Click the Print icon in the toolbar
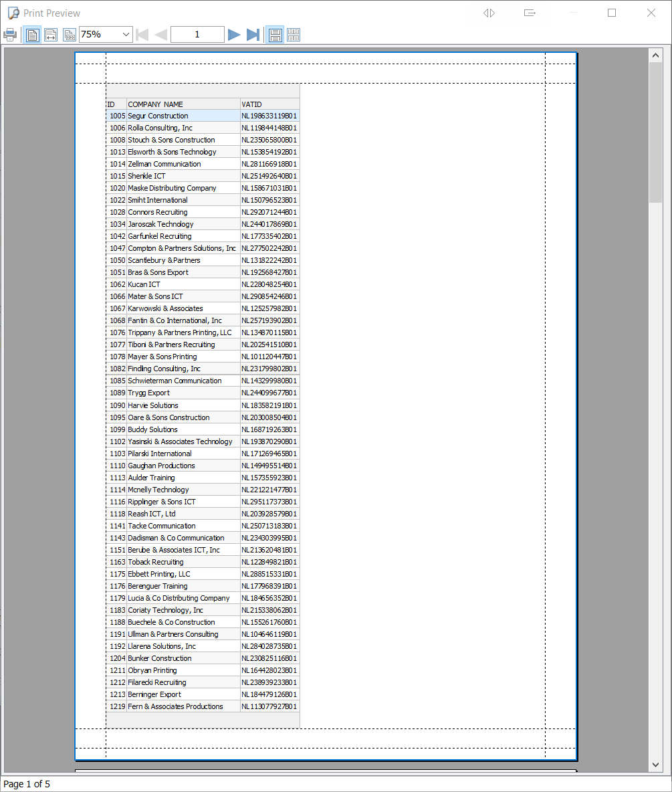This screenshot has height=792, width=672. coord(10,35)
